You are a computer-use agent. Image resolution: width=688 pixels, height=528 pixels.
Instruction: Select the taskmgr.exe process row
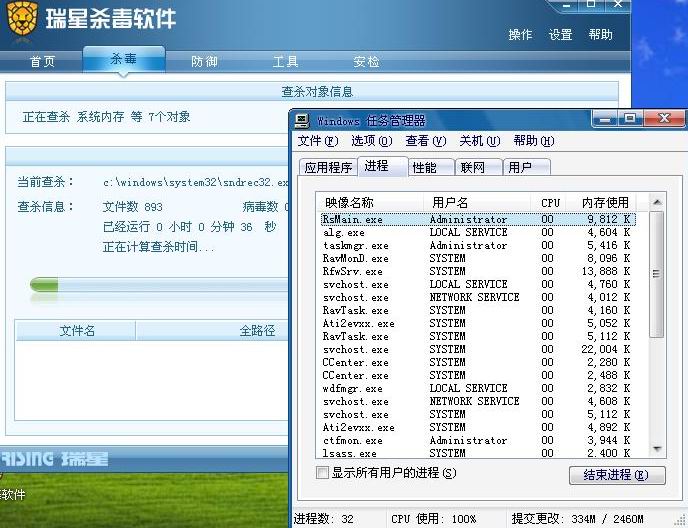click(x=478, y=245)
